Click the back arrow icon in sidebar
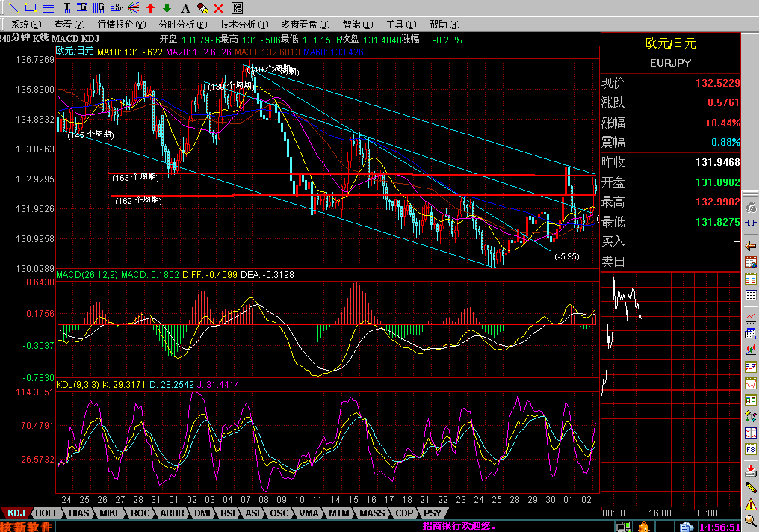The image size is (759, 532). coord(751,246)
